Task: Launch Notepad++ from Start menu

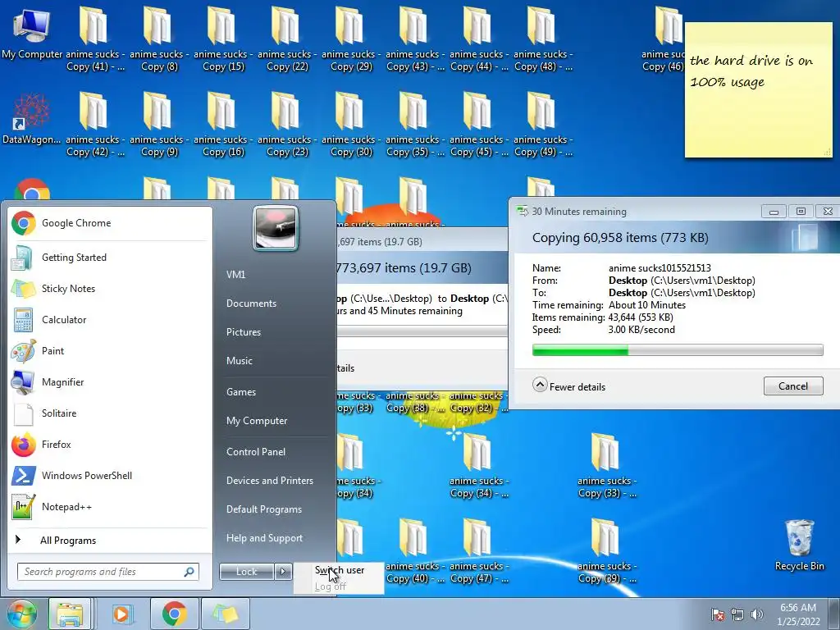Action: click(110, 506)
